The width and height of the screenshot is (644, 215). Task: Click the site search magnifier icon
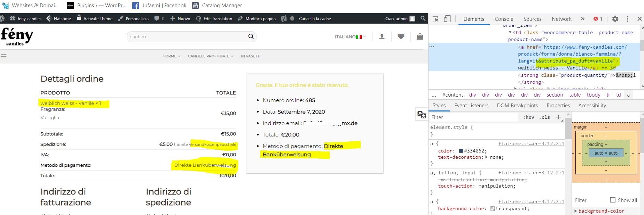point(251,36)
